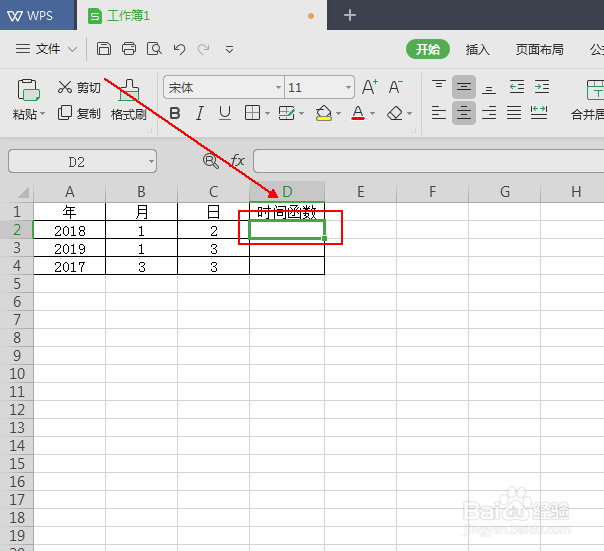The height and width of the screenshot is (551, 604).
Task: Expand the quick access toolbar customize arrow
Action: (230, 49)
